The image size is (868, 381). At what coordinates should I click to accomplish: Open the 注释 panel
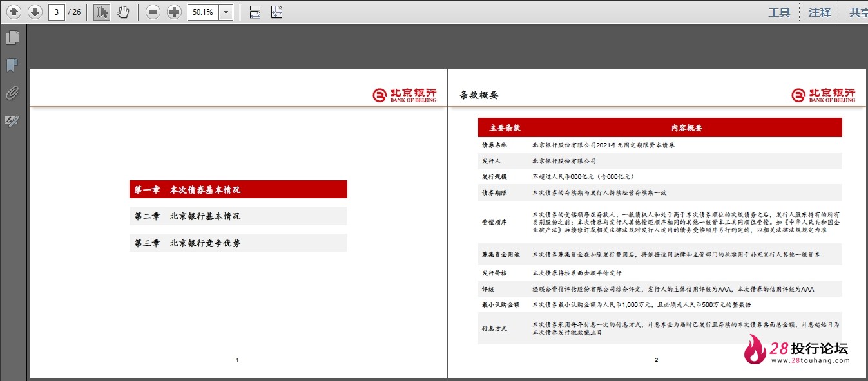click(820, 12)
